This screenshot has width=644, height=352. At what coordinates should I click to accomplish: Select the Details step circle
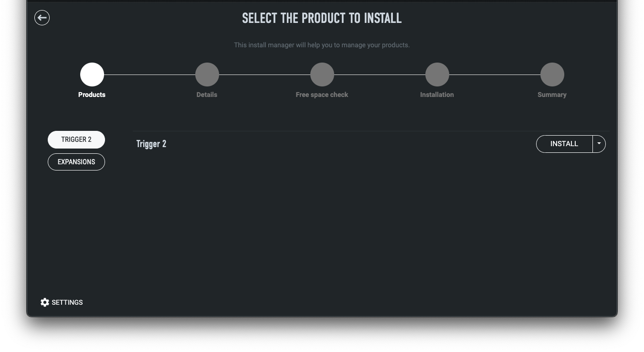207,75
